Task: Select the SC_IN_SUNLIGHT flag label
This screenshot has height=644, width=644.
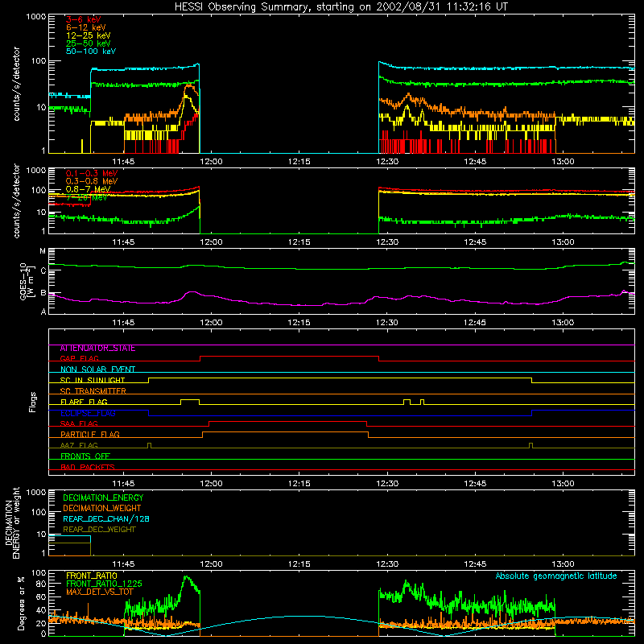Action: 93,380
